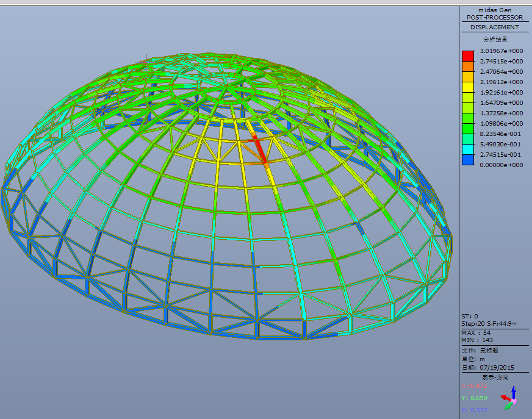
Task: Click the blue Z: 0.537 direction value
Action: [x=474, y=410]
